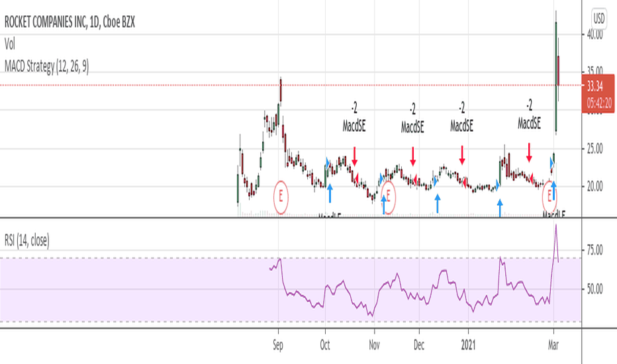
Task: Click the MacdSE label in late December
Action: [x=462, y=126]
